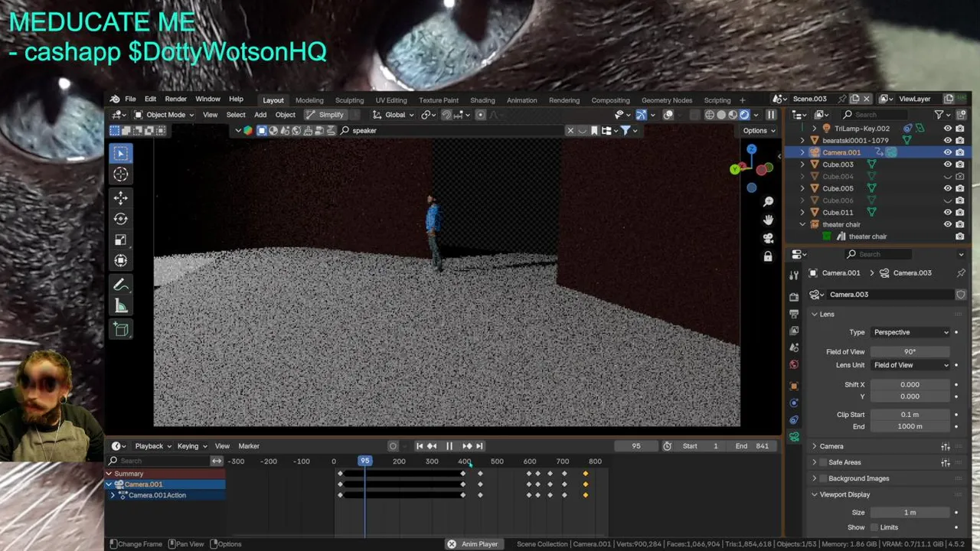Open the Render menu
This screenshot has height=551, width=980.
pos(175,99)
